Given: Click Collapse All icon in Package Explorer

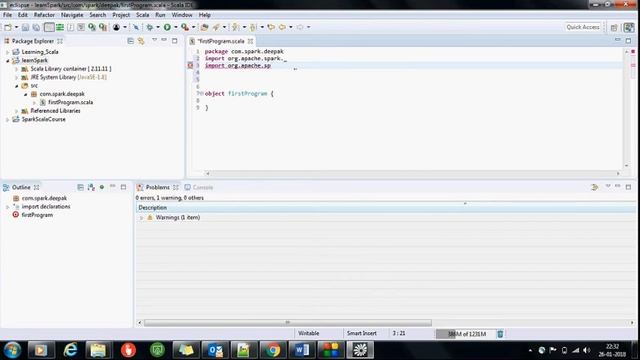Looking at the screenshot, I should point(130,41).
